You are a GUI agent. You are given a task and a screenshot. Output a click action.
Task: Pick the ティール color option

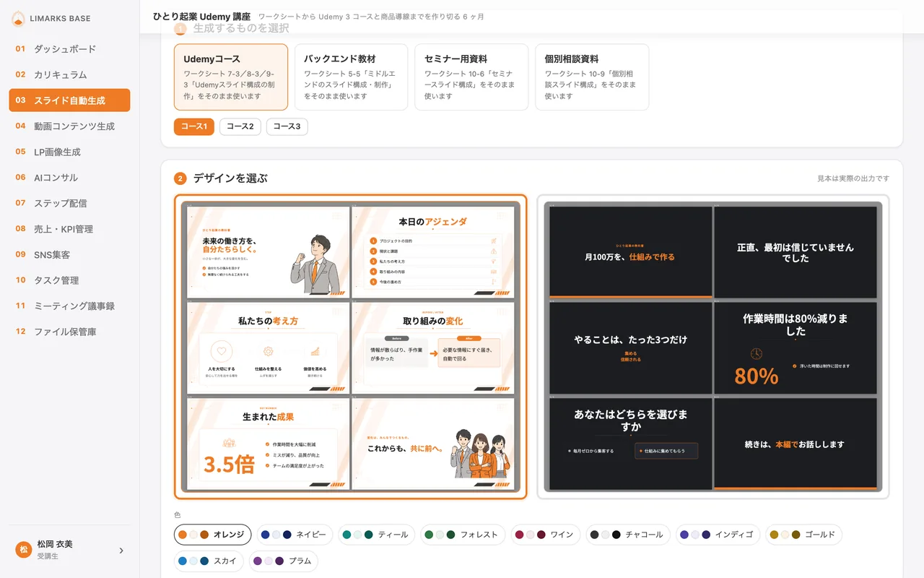tap(377, 535)
